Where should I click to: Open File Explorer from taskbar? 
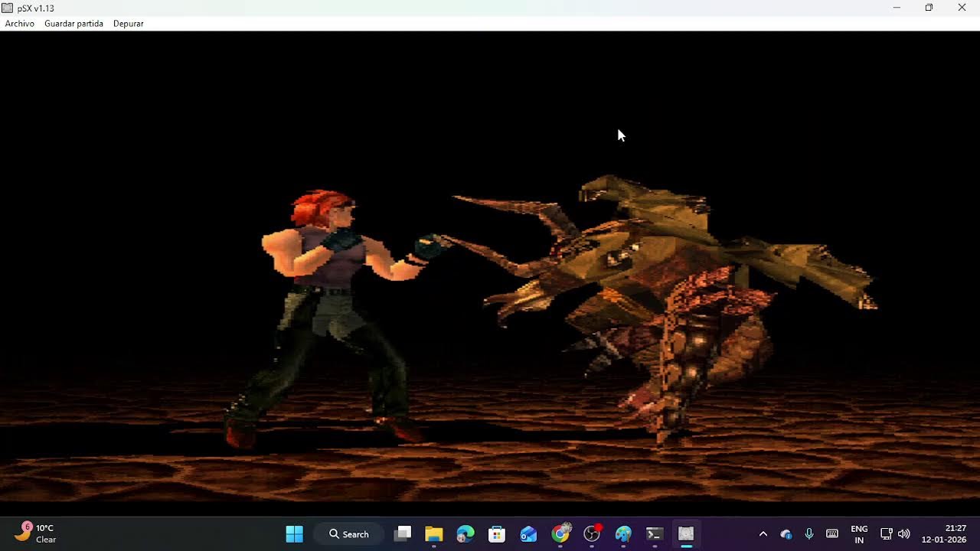coord(434,534)
